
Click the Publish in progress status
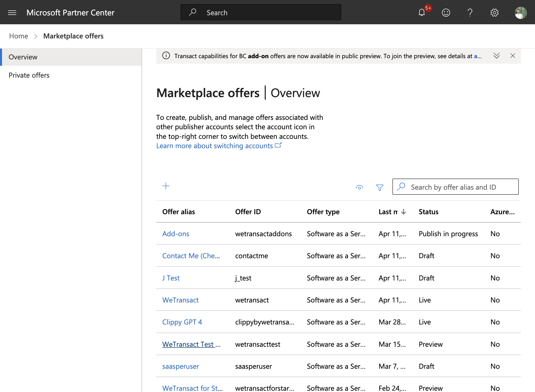[448, 234]
